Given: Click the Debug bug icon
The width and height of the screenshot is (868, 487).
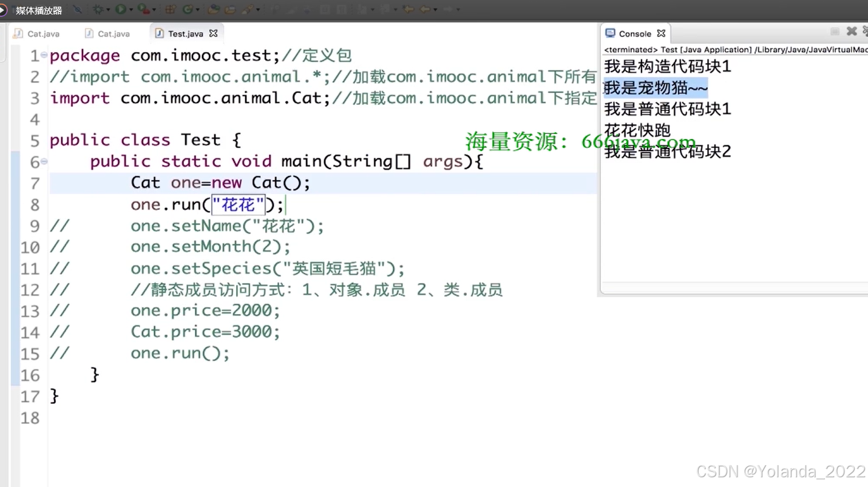Looking at the screenshot, I should tap(98, 10).
